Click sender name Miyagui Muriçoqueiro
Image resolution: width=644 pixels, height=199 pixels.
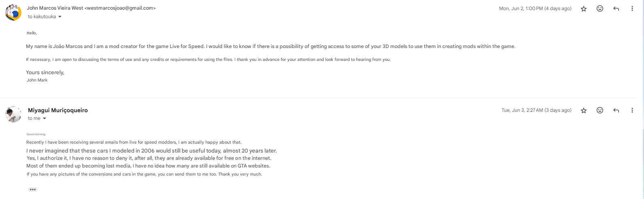pyautogui.click(x=58, y=110)
